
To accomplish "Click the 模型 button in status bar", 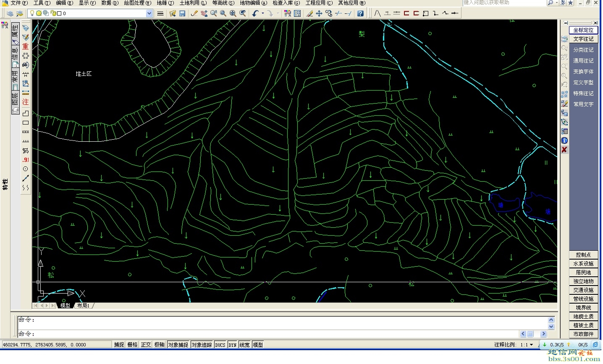I will click(x=258, y=345).
